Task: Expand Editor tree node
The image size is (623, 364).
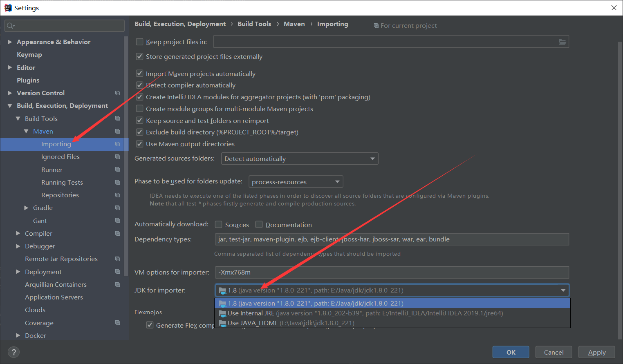Action: coord(10,67)
